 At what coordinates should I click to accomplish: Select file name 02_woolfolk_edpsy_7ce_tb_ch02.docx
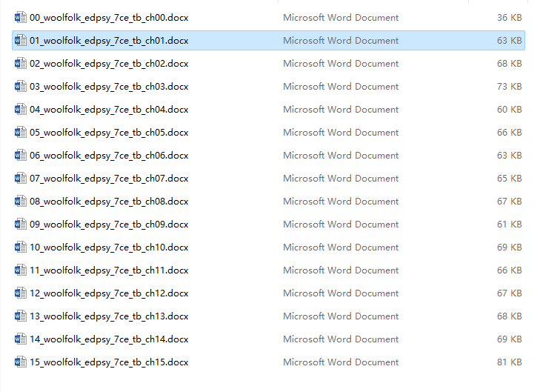(x=109, y=64)
